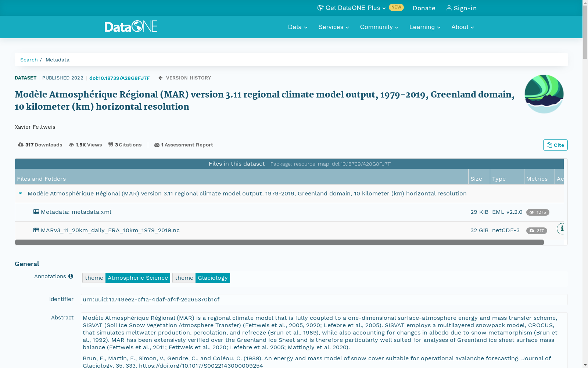The height and width of the screenshot is (368, 588).
Task: Expand the Learning menu
Action: (425, 27)
